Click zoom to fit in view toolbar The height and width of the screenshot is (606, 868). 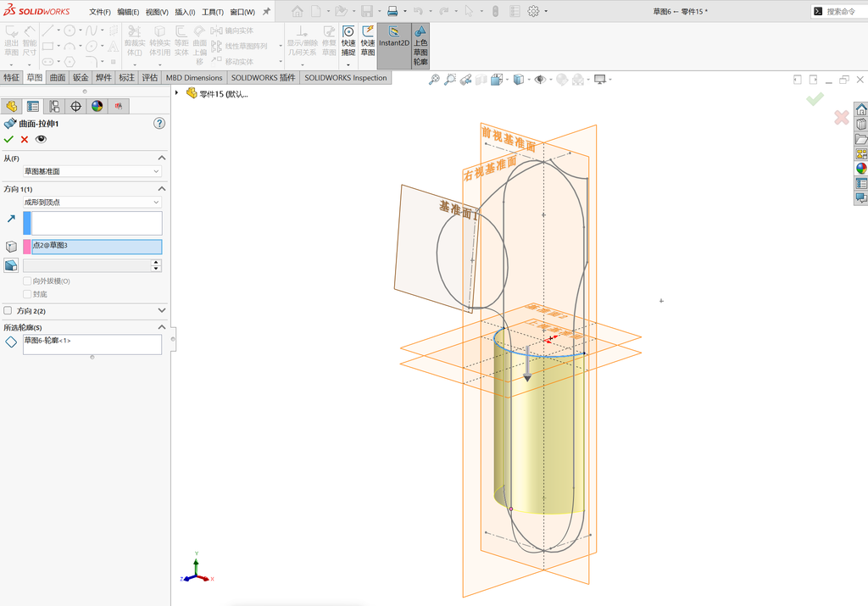click(434, 80)
